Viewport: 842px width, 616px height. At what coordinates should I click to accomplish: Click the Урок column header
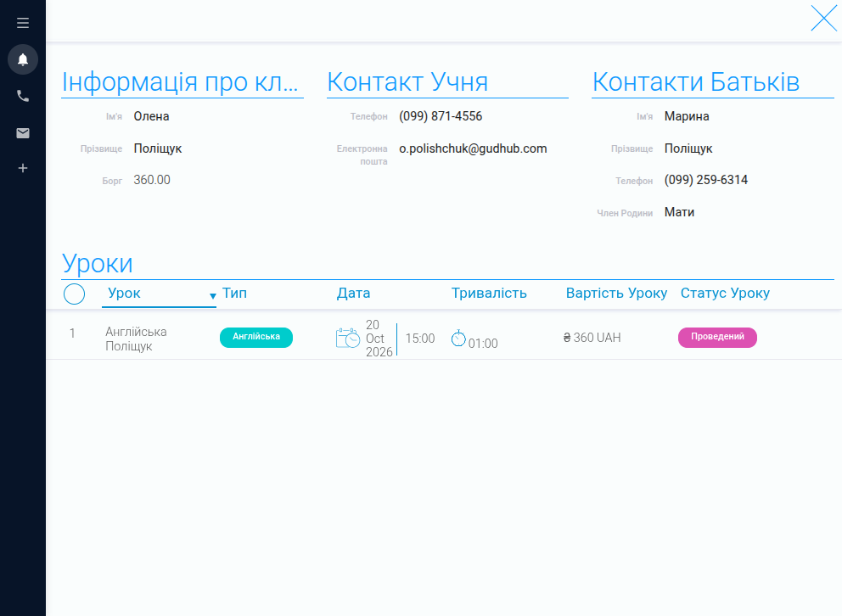[x=124, y=293]
